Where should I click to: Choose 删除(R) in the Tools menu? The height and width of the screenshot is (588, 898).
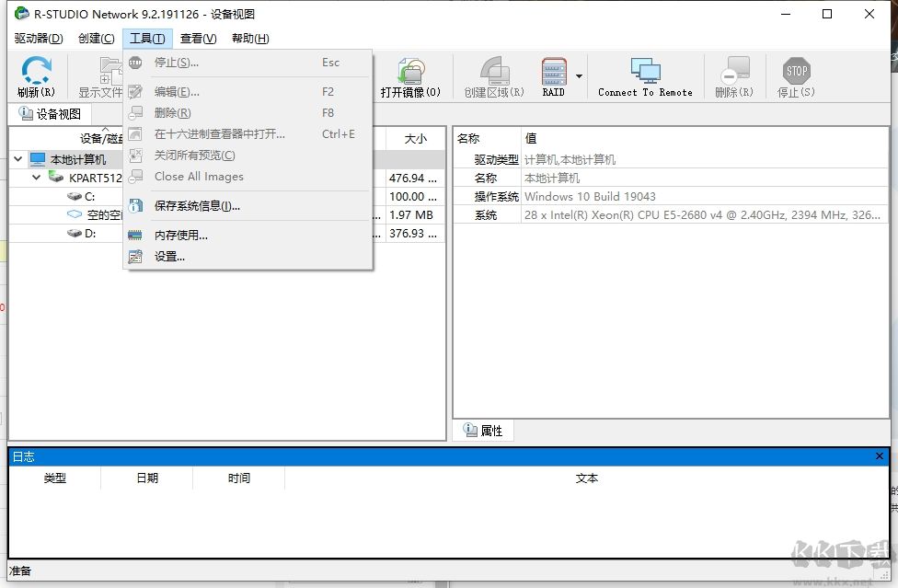coord(248,113)
